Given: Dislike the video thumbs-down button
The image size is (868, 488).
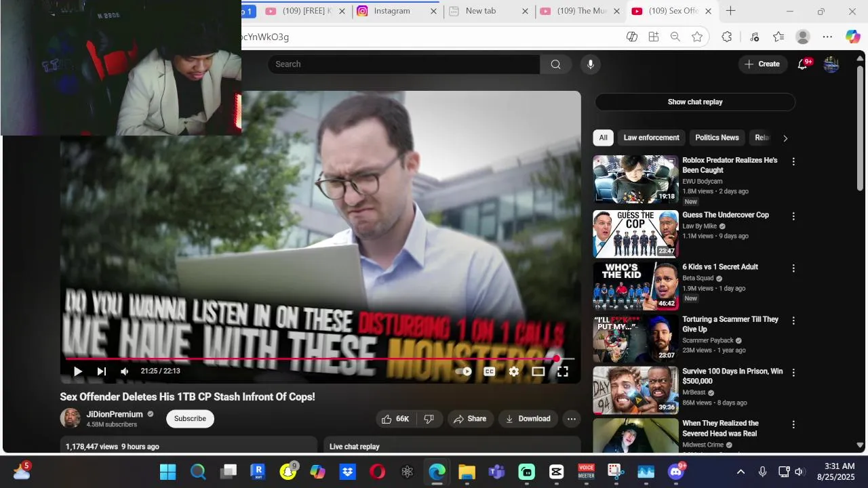Looking at the screenshot, I should 429,419.
